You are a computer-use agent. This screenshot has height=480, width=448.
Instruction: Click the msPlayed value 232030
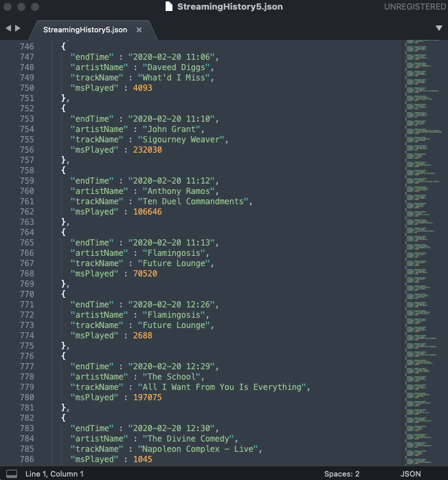(148, 150)
